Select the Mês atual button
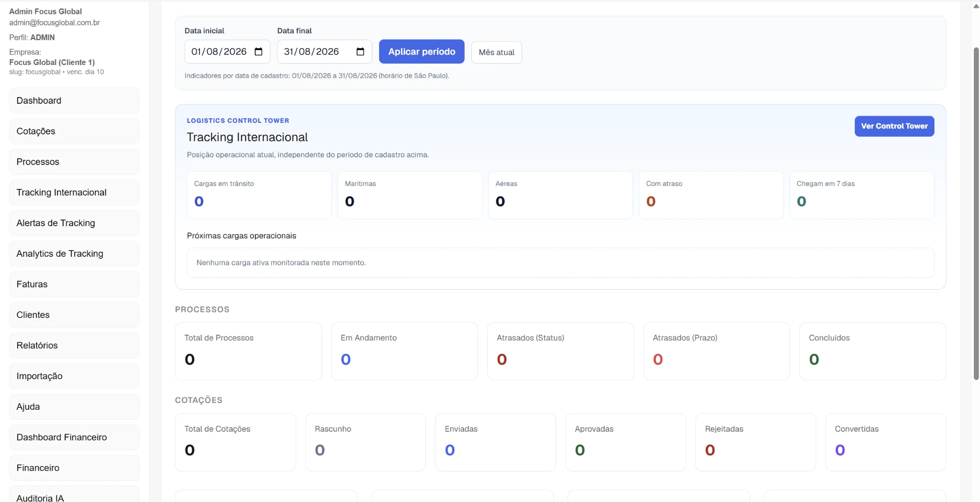The image size is (980, 502). pos(496,52)
